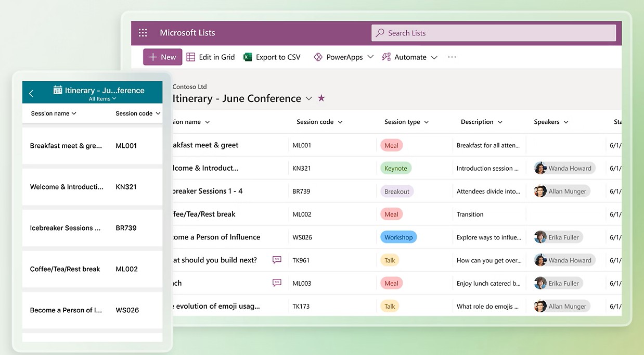Click 'Explore ways to influe...' description cell
This screenshot has width=644, height=355.
[x=489, y=237]
